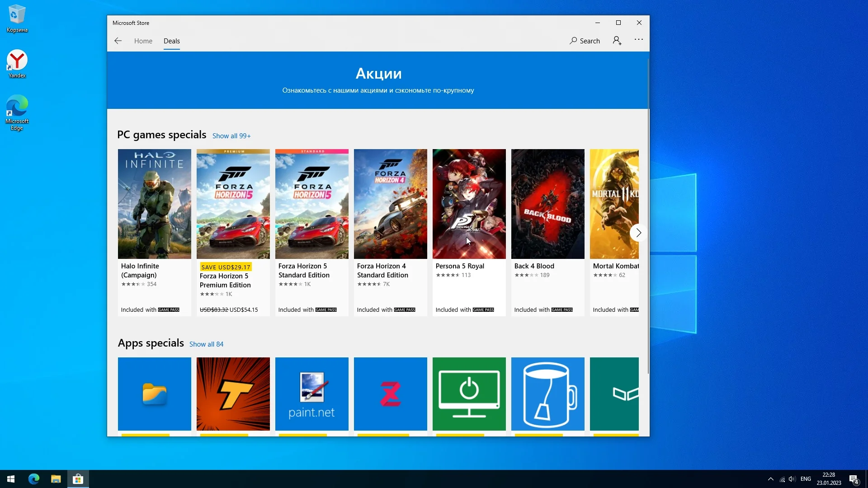Show hidden system tray icons chevron

click(x=770, y=479)
